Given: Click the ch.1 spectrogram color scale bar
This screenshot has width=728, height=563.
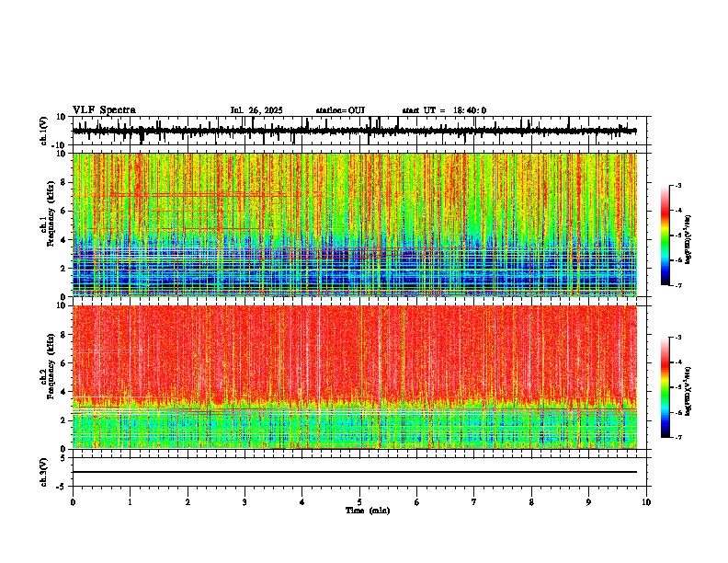Looking at the screenshot, I should pos(665,236).
